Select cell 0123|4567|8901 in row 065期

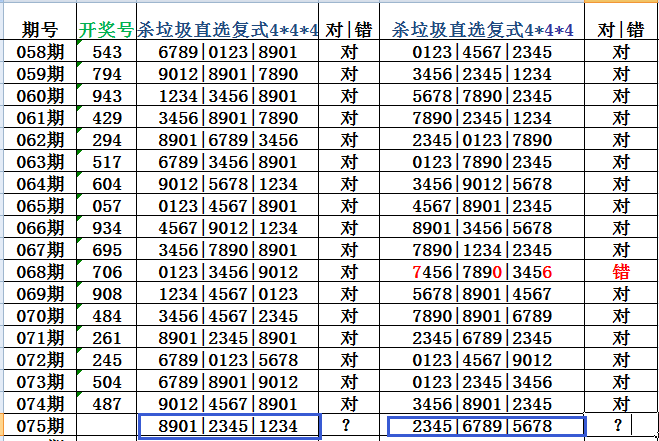click(x=227, y=205)
